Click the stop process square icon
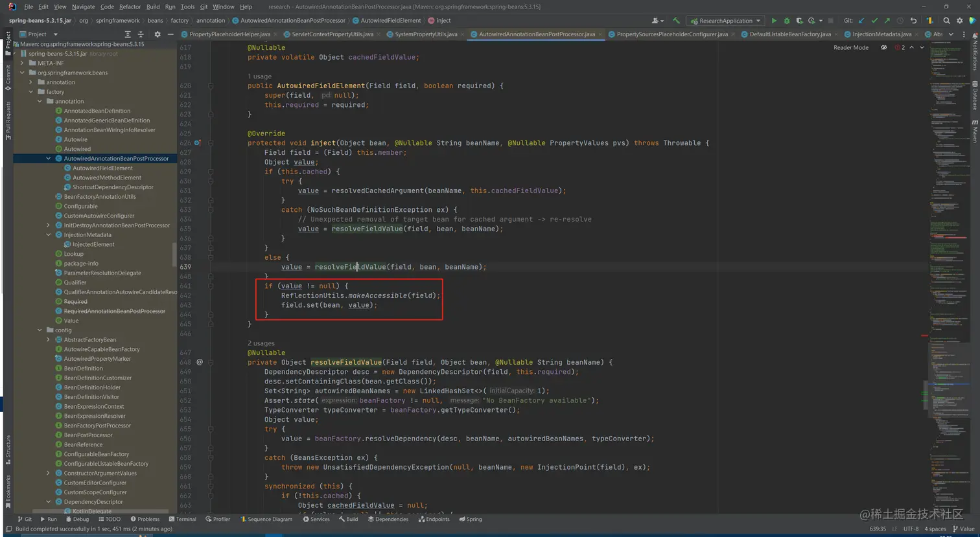980x537 pixels. [x=830, y=21]
